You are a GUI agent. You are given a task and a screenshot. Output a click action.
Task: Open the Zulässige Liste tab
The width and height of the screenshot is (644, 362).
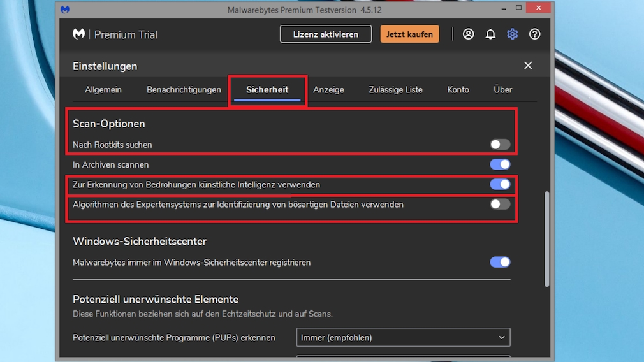[395, 89]
